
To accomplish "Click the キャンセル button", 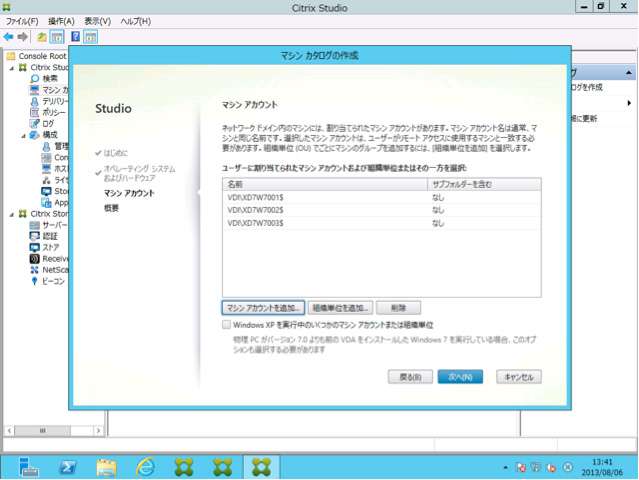I will [x=519, y=377].
